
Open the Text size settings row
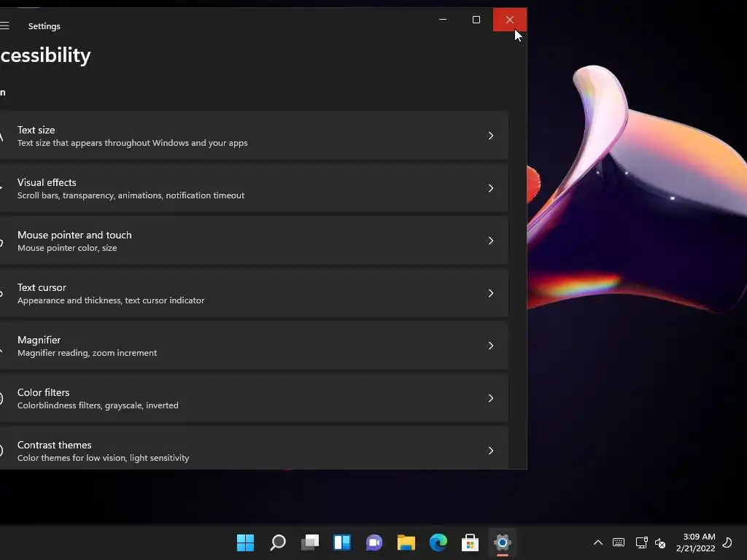(x=254, y=136)
